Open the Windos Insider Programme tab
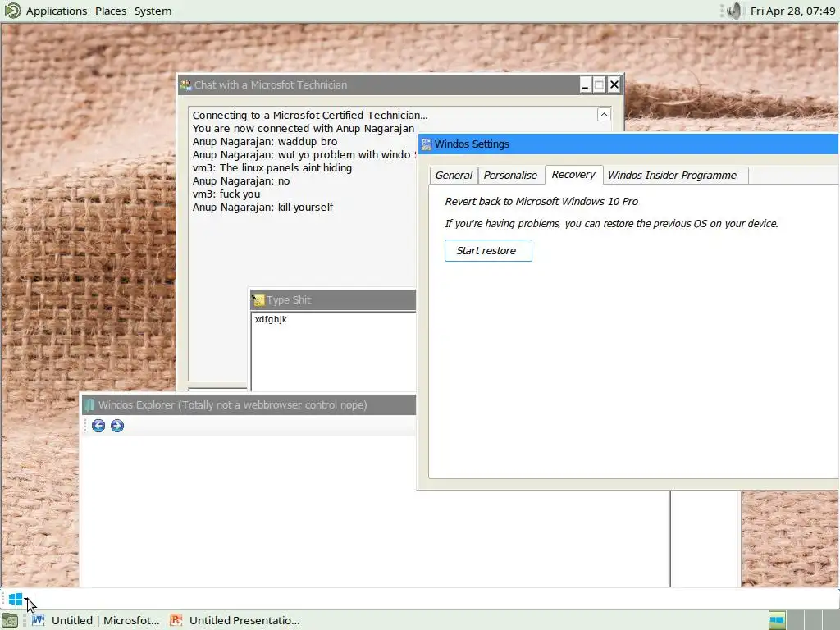This screenshot has height=630, width=840. click(x=672, y=176)
